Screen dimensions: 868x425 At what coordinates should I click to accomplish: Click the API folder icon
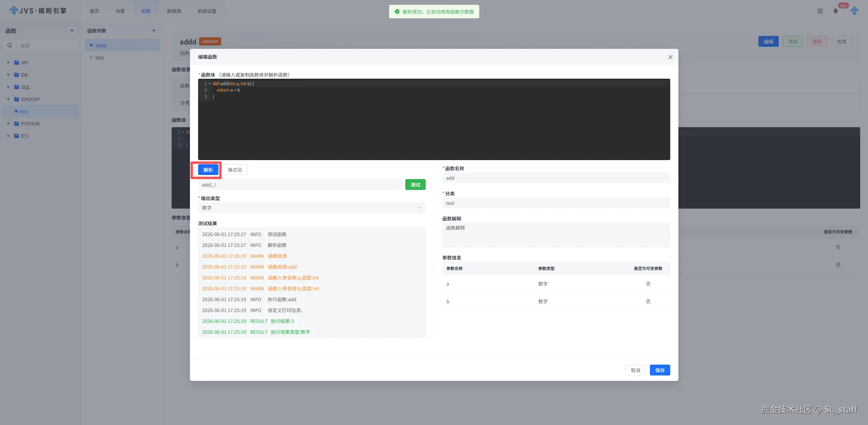tap(17, 63)
